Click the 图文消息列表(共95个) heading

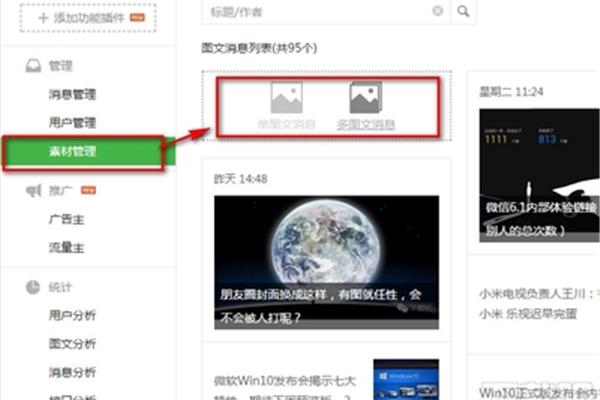[259, 48]
